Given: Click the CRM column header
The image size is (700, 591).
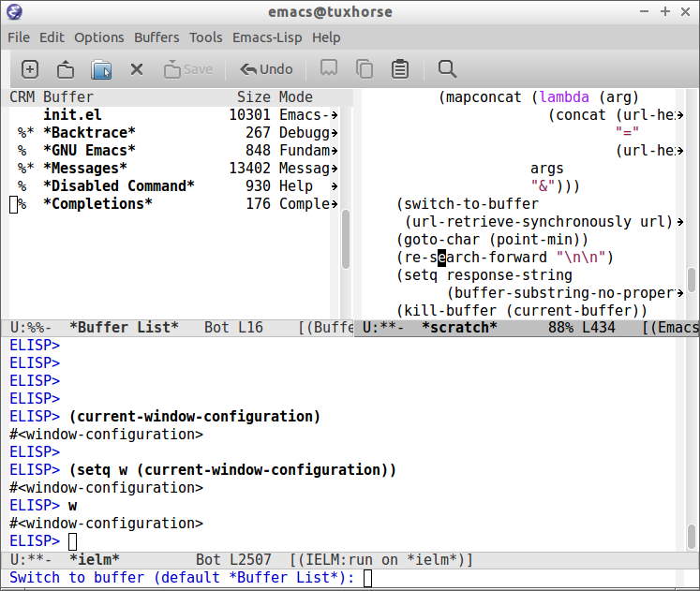Looking at the screenshot, I should coord(22,97).
